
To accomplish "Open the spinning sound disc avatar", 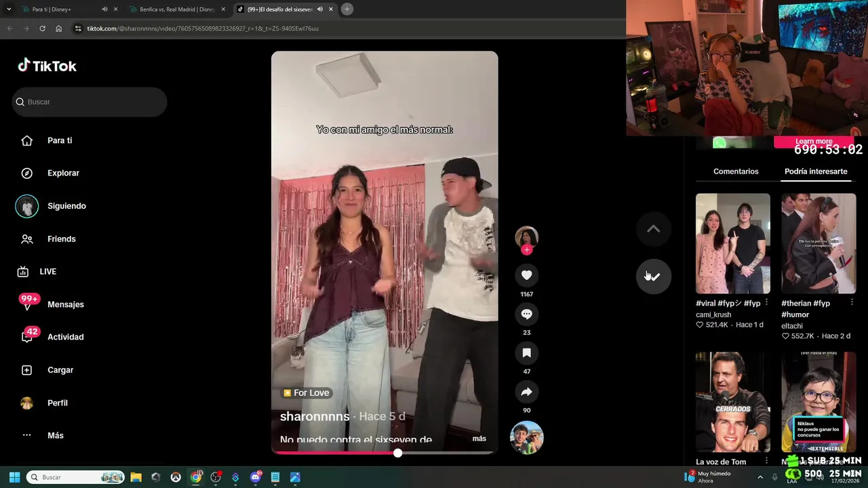I will 526,438.
